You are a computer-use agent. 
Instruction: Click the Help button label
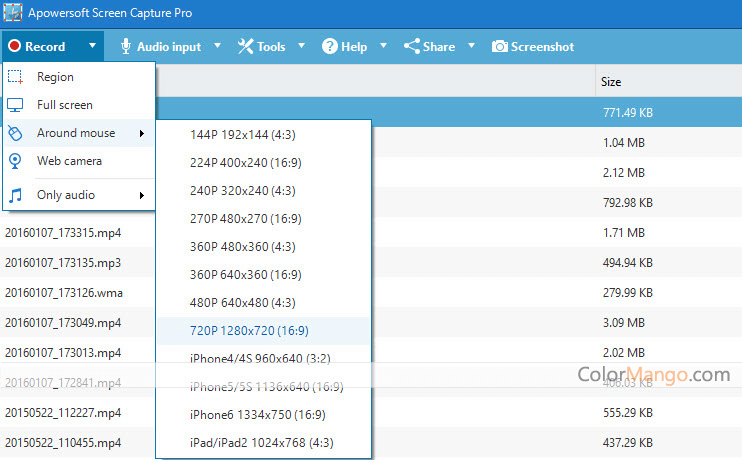point(354,47)
